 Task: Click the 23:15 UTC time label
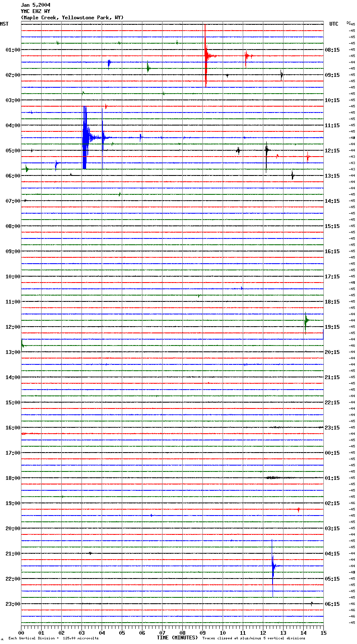[x=332, y=428]
